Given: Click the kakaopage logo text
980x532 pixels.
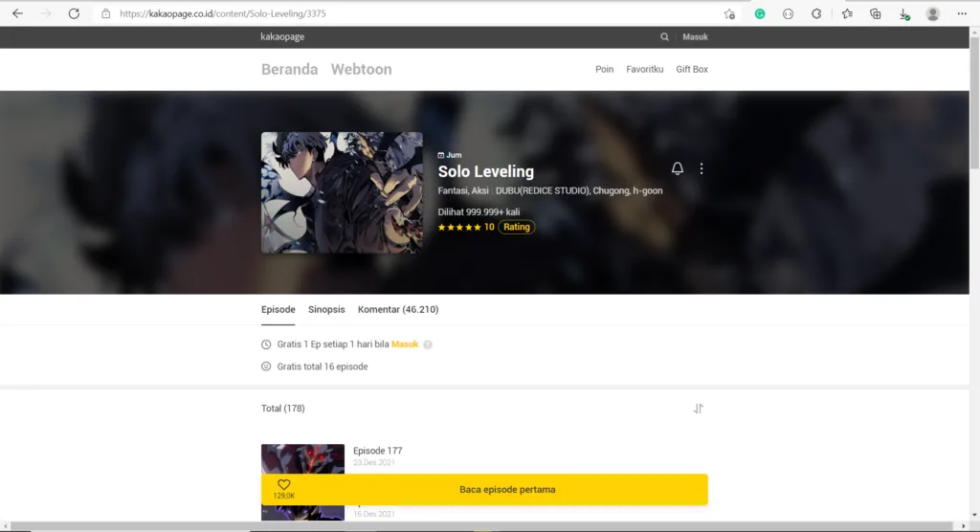Looking at the screenshot, I should click(x=282, y=37).
